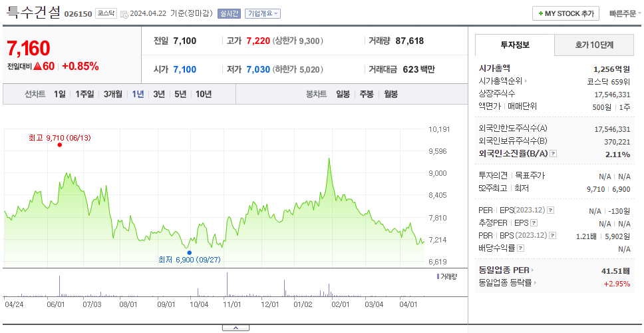The image size is (644, 333).
Task: Open help icon next to 배당수익률
Action: tap(520, 248)
